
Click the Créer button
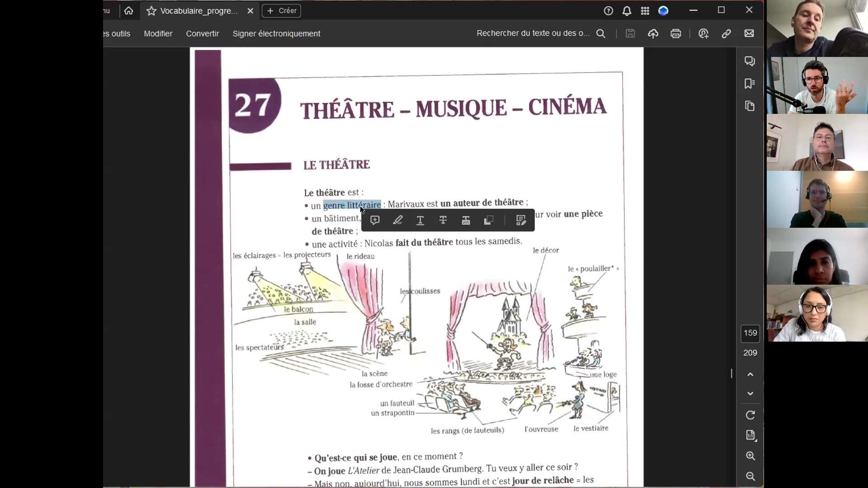pyautogui.click(x=281, y=11)
